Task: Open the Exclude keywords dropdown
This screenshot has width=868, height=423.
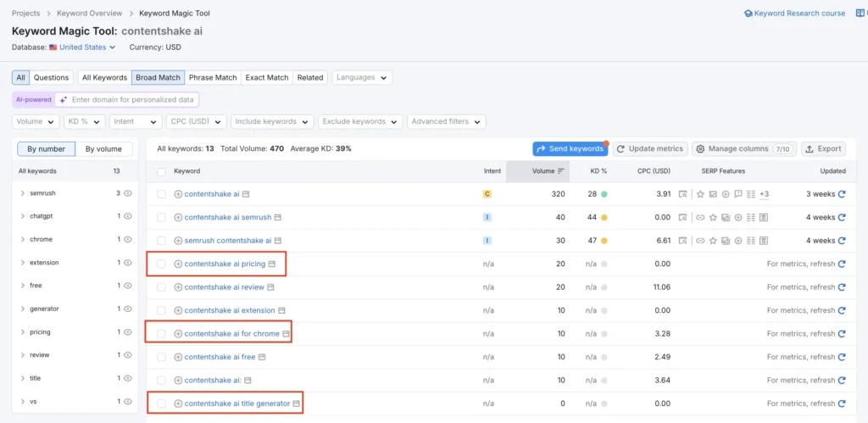Action: tap(360, 121)
